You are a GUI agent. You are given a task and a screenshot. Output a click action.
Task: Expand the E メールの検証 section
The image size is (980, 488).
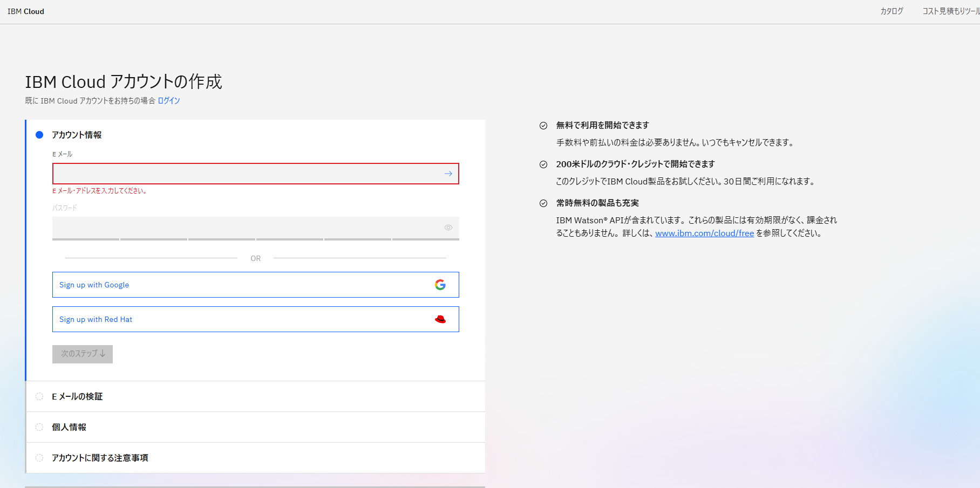(x=77, y=396)
